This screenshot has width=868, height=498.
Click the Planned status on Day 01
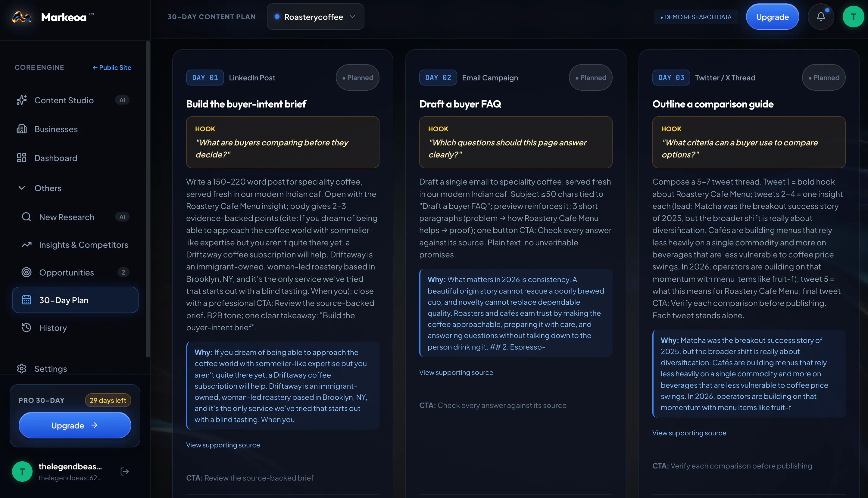[358, 77]
